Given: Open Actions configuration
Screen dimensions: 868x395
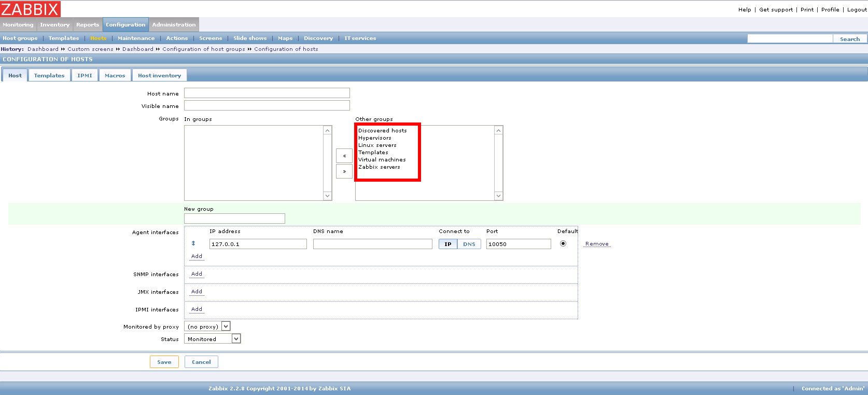Looking at the screenshot, I should click(x=177, y=38).
